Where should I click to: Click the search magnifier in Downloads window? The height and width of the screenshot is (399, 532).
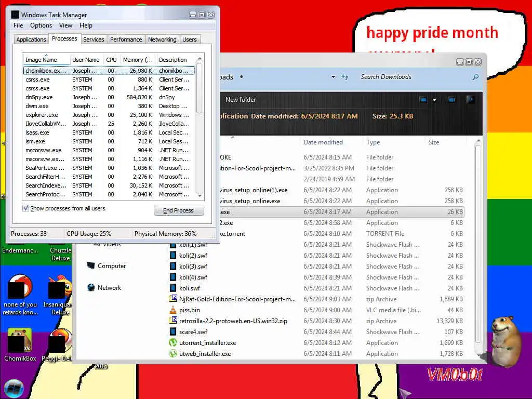point(475,77)
